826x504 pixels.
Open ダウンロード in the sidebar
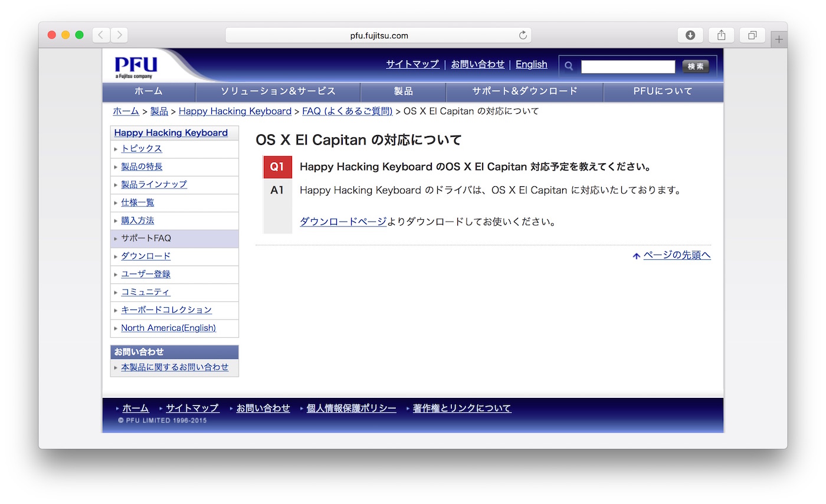point(146,256)
